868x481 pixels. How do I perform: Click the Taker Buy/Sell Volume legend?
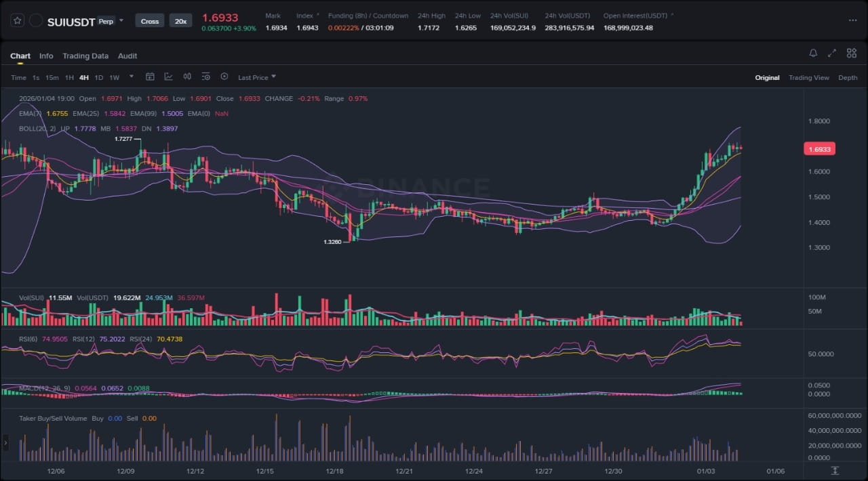click(x=53, y=418)
